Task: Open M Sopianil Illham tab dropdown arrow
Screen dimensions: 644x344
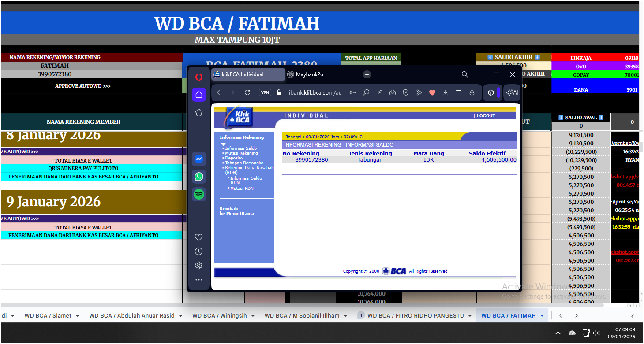Action: pyautogui.click(x=345, y=316)
